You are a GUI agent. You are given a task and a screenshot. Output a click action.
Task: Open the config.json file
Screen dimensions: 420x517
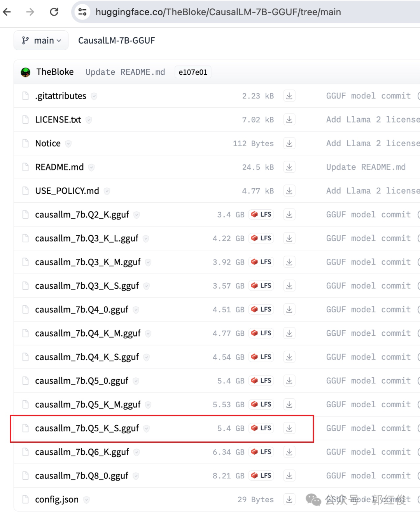tap(57, 499)
